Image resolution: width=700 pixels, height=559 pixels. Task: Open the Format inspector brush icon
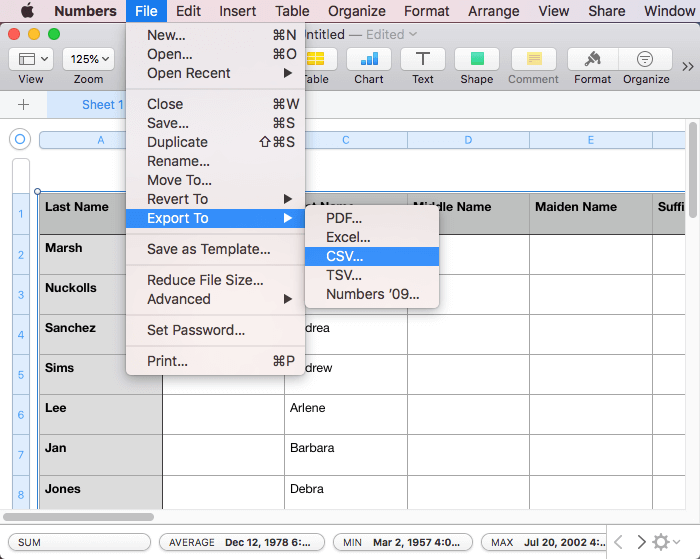click(592, 59)
